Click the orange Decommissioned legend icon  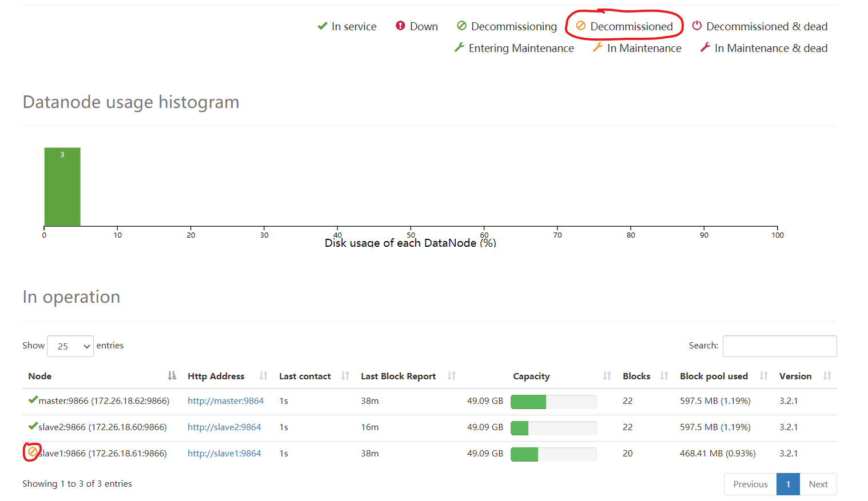pyautogui.click(x=580, y=26)
